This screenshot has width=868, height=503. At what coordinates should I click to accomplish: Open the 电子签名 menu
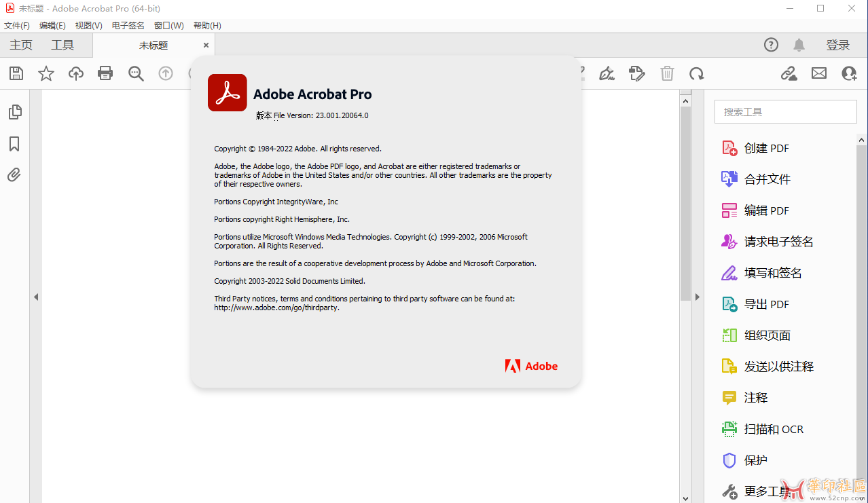(x=128, y=26)
